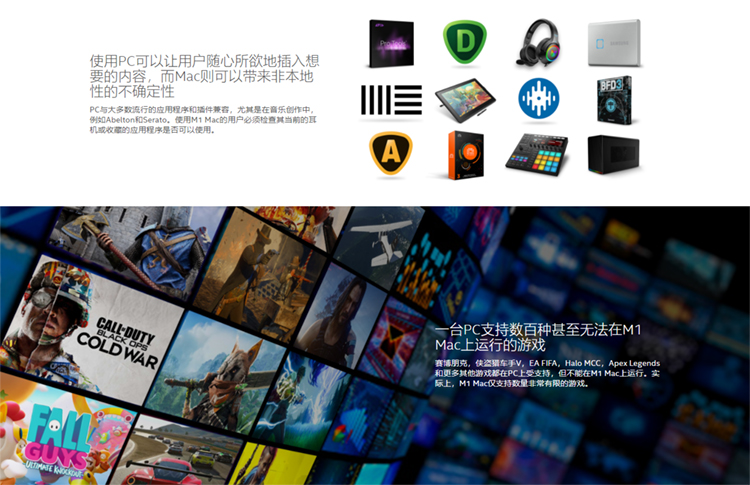Click the blue Serato waveform icon
The height and width of the screenshot is (485, 750).
click(539, 99)
